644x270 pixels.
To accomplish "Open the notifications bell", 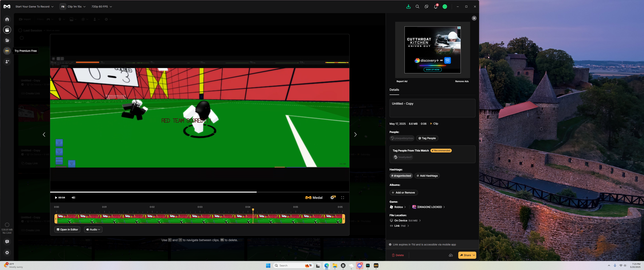I will 436,7.
